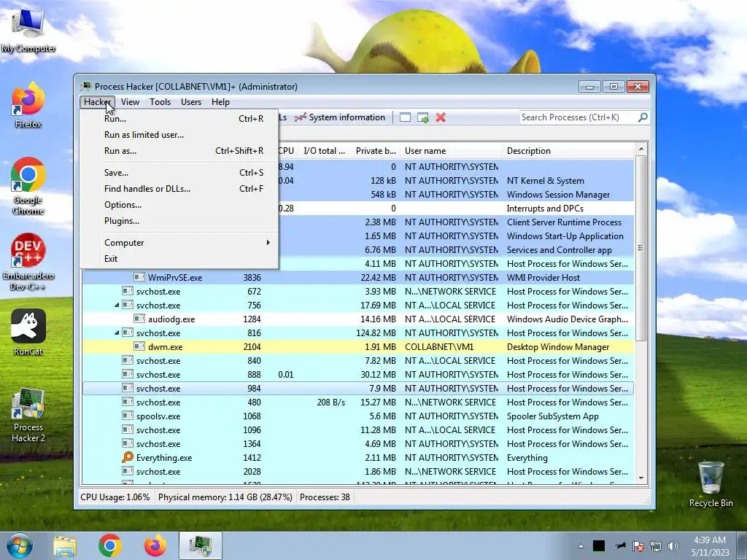Collapse svchost.exe 816 tree node

[x=117, y=332]
